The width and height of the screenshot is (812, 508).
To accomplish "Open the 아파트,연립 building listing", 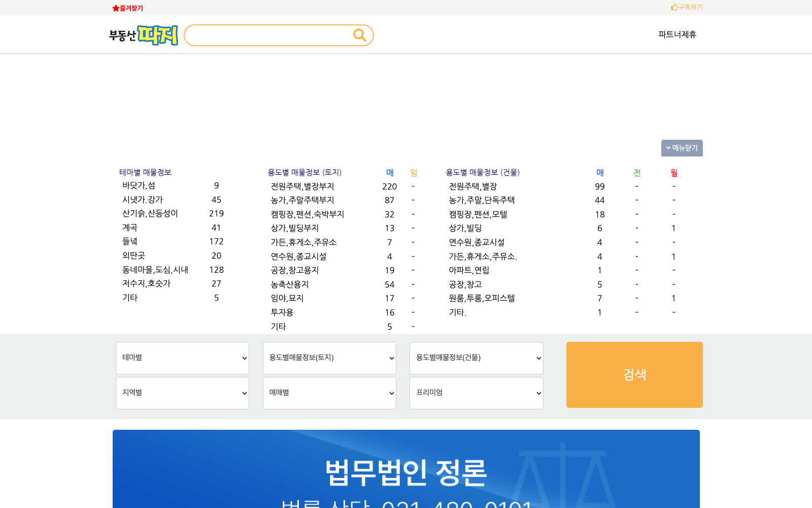I will click(x=469, y=270).
